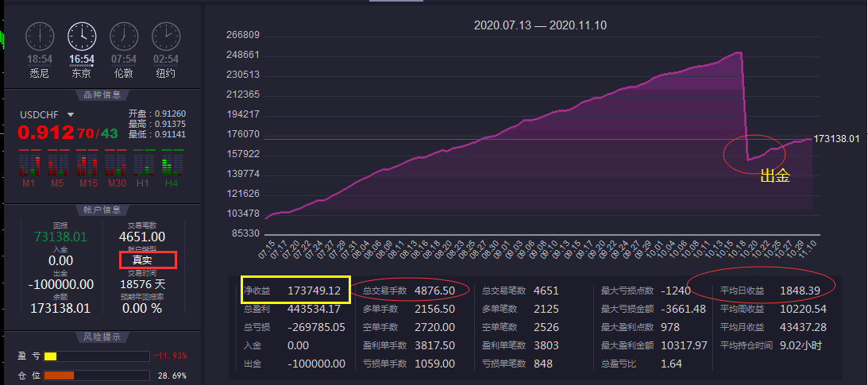Pick the M30 timeframe indicator
868x385 pixels.
pos(114,164)
